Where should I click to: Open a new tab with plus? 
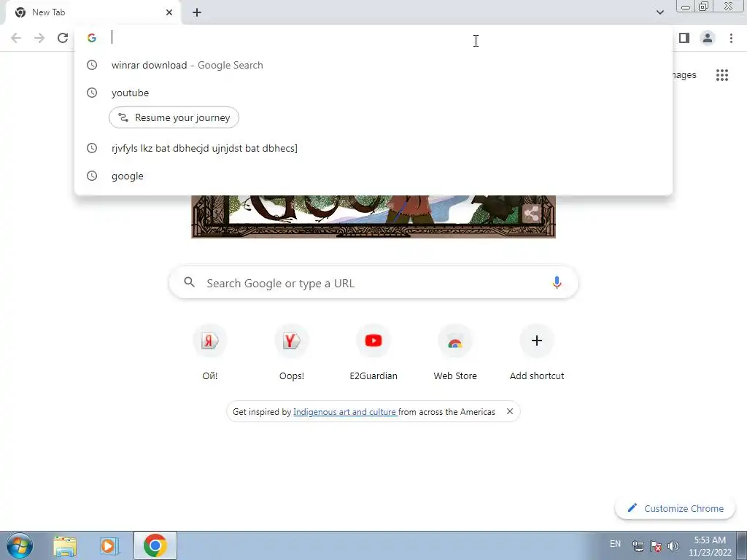pyautogui.click(x=197, y=12)
